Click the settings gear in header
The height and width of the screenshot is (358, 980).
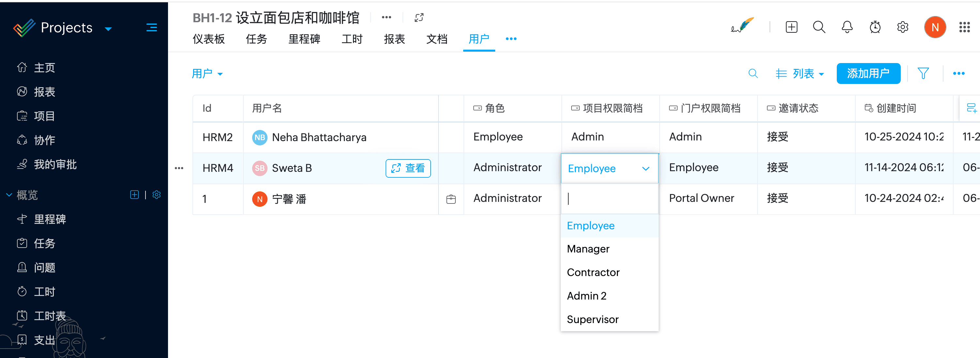pyautogui.click(x=902, y=27)
